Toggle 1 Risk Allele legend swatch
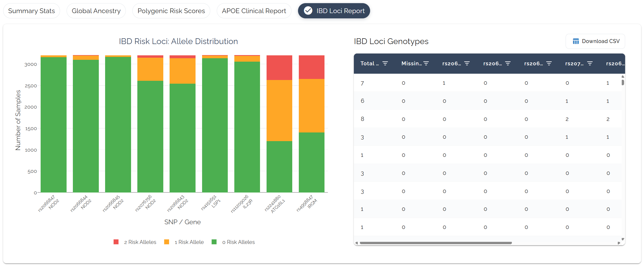Screen dimensions: 644x267 pos(166,242)
